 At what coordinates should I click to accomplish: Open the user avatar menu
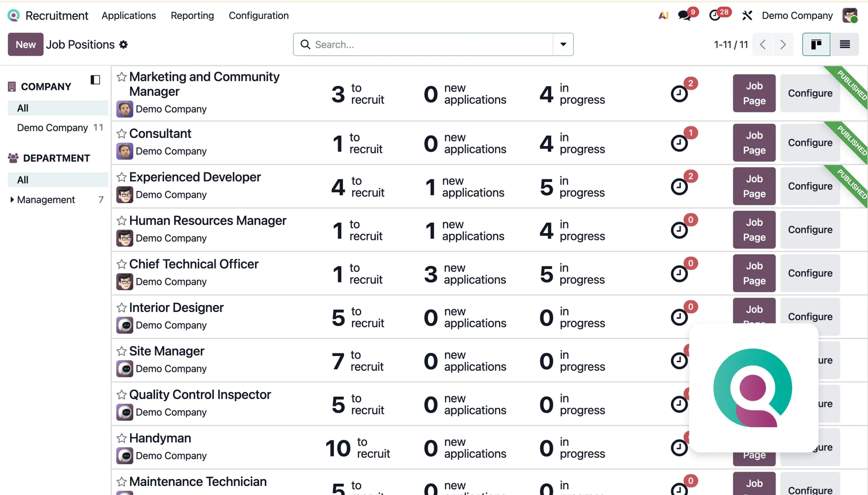click(850, 15)
